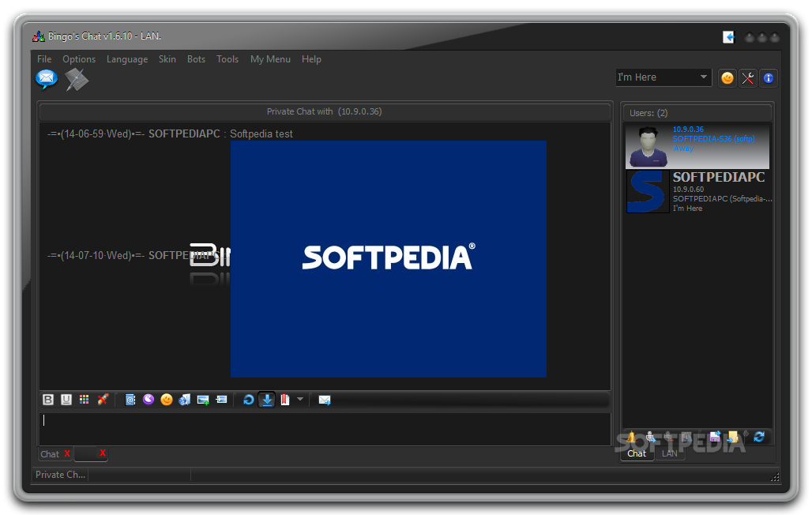The height and width of the screenshot is (515, 812).
Task: Close the bottom-left Chat tab with red X
Action: tap(67, 453)
